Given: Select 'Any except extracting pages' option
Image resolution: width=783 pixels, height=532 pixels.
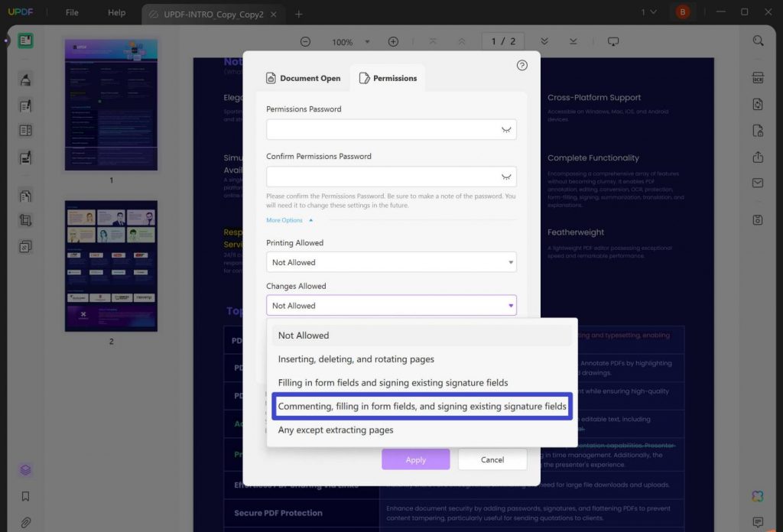Looking at the screenshot, I should coord(336,430).
